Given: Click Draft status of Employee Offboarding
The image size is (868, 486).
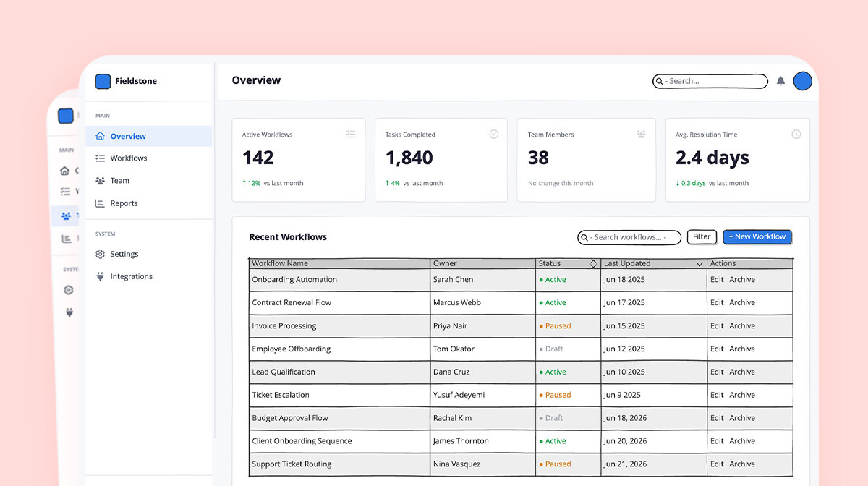Looking at the screenshot, I should click(551, 349).
